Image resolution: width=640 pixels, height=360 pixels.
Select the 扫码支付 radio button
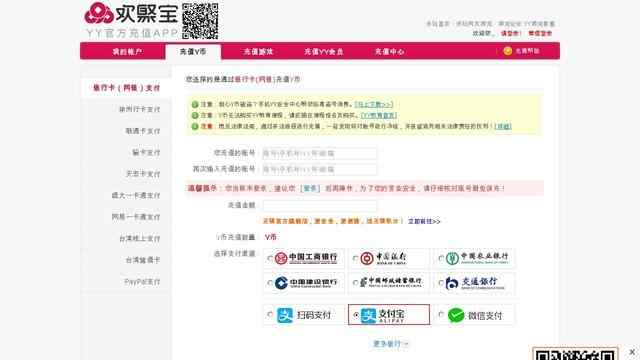click(270, 314)
